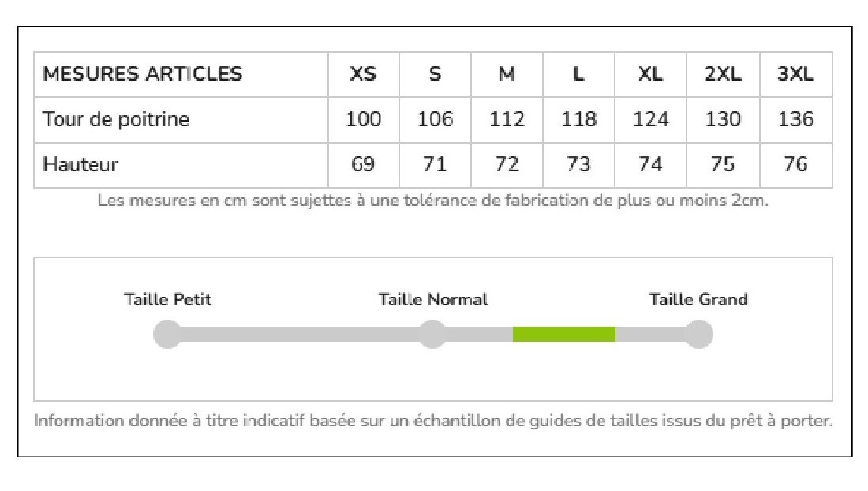Screen dimensions: 868x491
Task: Select the 2XL size column header
Action: [723, 74]
